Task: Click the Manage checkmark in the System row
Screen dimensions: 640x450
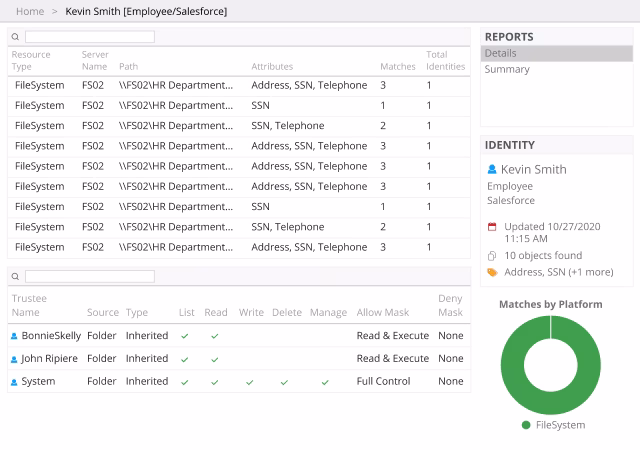Action: [x=325, y=382]
